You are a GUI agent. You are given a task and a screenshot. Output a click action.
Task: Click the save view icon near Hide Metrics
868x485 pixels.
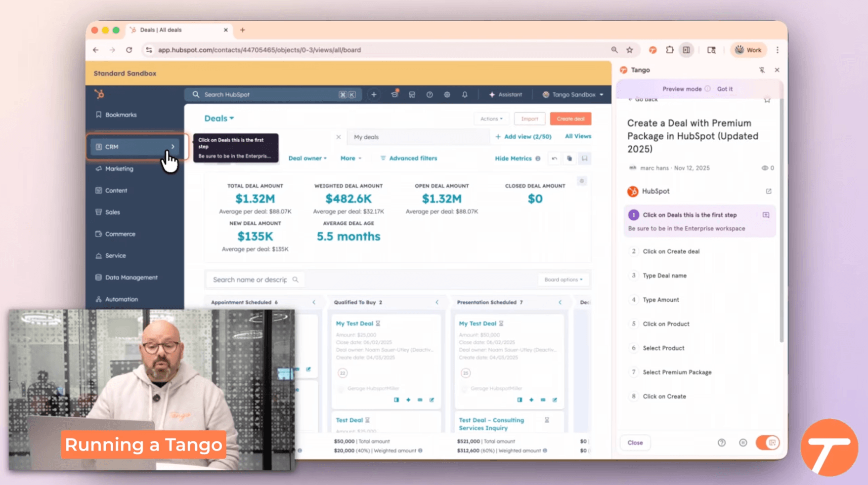(x=585, y=159)
